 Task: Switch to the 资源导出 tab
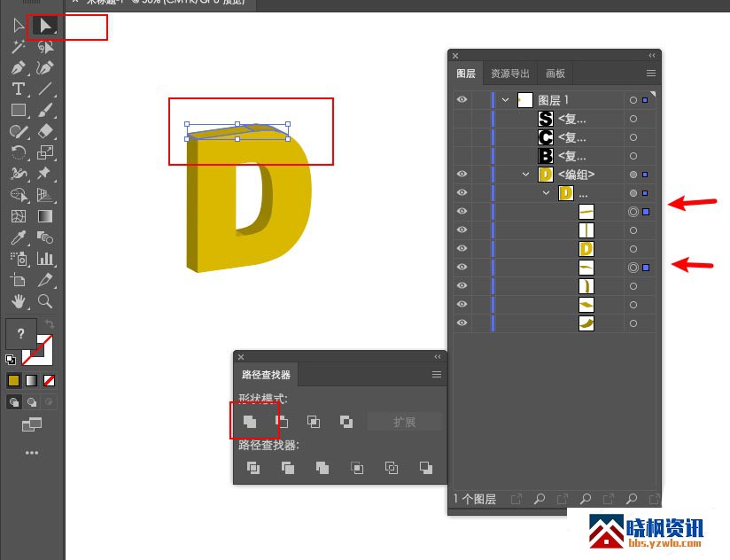(510, 74)
